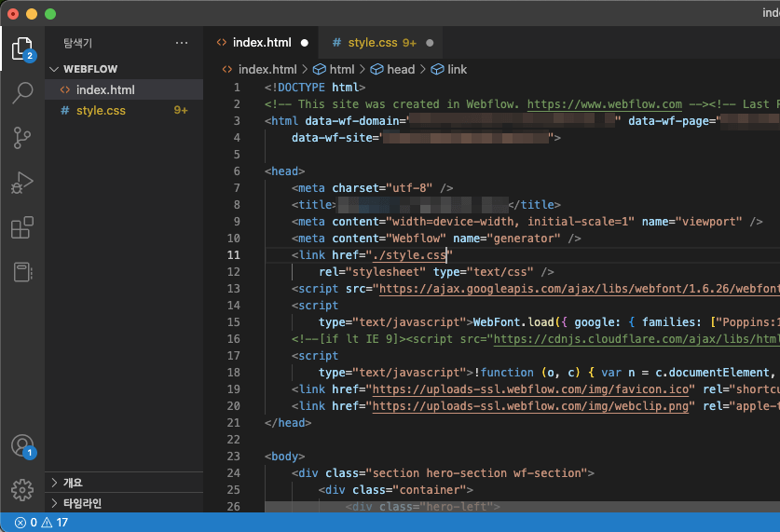Click the warnings count 17 in status bar
This screenshot has width=780, height=532.
click(x=55, y=523)
